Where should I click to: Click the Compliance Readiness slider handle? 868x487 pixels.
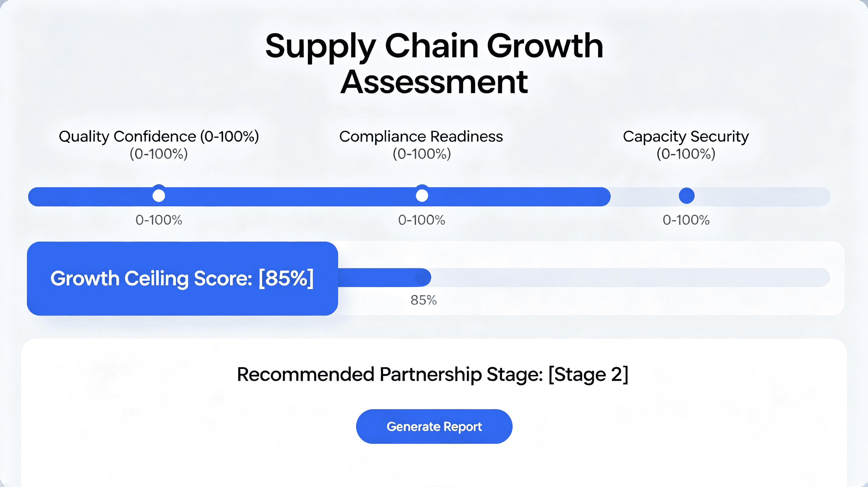click(422, 195)
